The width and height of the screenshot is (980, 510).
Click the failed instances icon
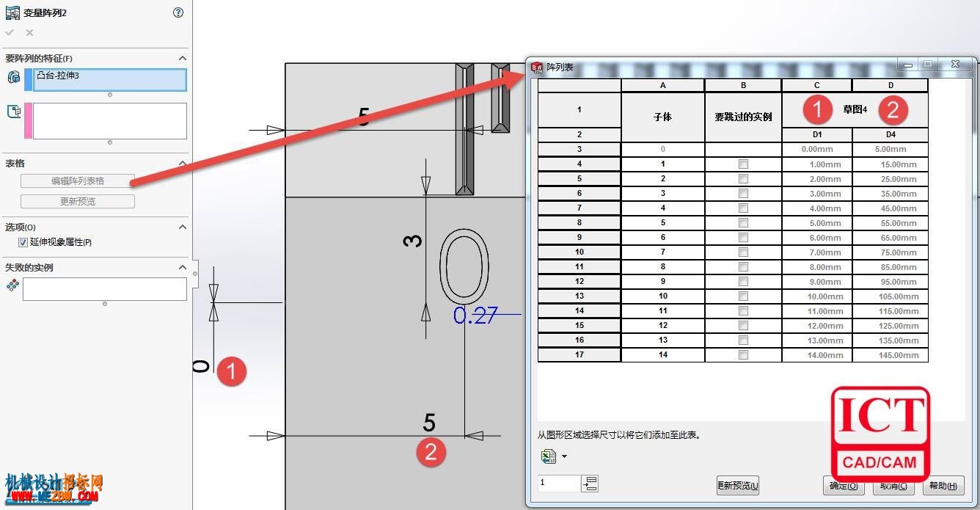(x=12, y=285)
